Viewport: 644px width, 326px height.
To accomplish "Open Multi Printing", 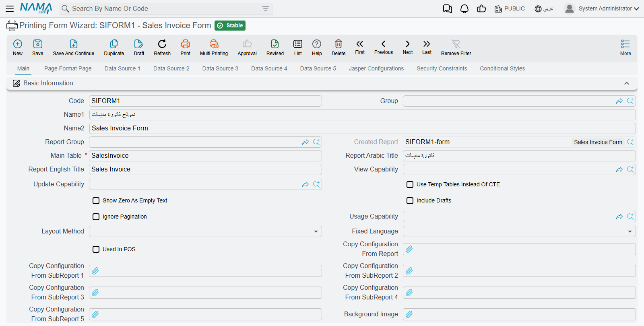I will pyautogui.click(x=214, y=47).
